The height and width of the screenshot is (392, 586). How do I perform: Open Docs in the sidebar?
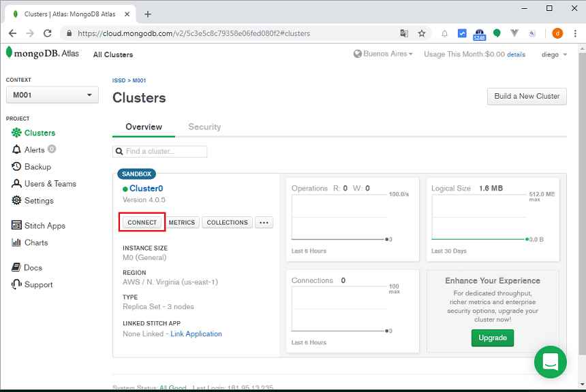pos(27,267)
